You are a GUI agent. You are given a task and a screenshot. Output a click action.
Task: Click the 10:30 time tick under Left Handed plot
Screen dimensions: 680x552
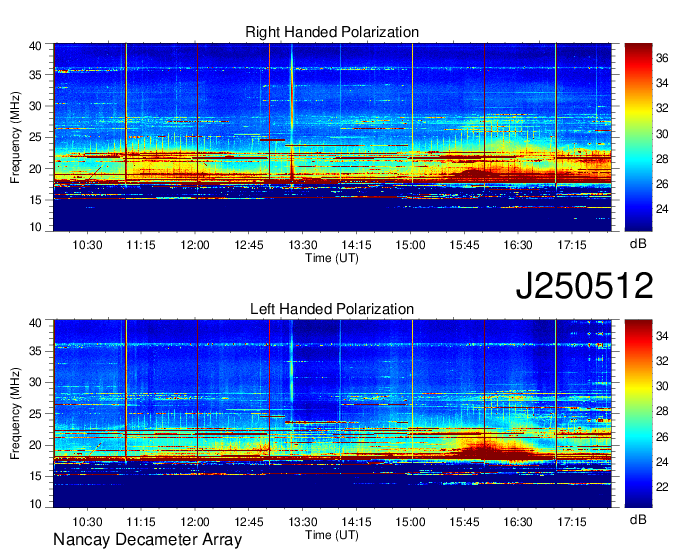[87, 522]
